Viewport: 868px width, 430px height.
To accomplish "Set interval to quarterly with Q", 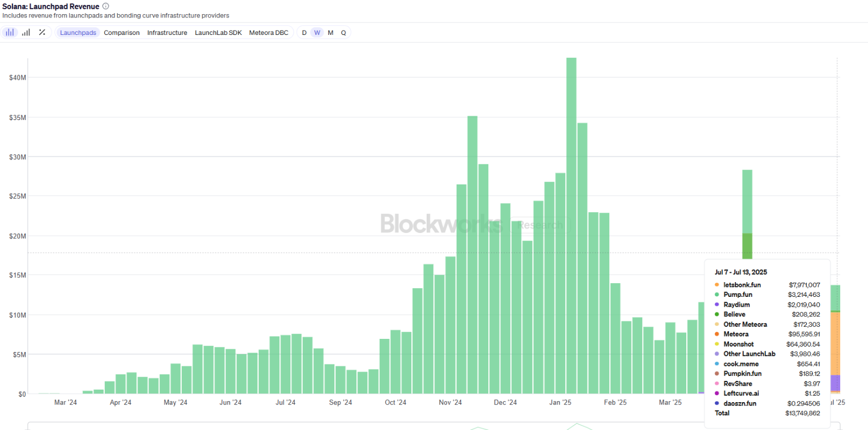I will point(344,33).
